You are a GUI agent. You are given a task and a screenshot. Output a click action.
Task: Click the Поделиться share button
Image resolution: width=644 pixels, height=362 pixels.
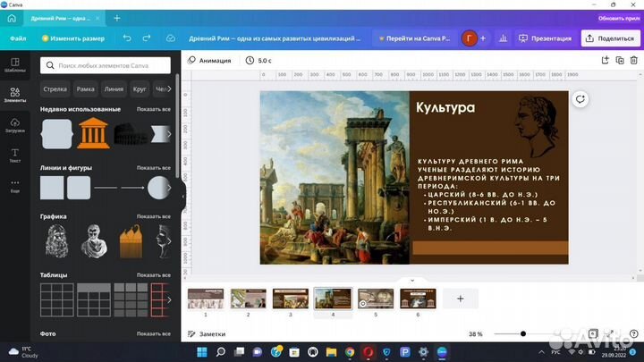coord(611,38)
